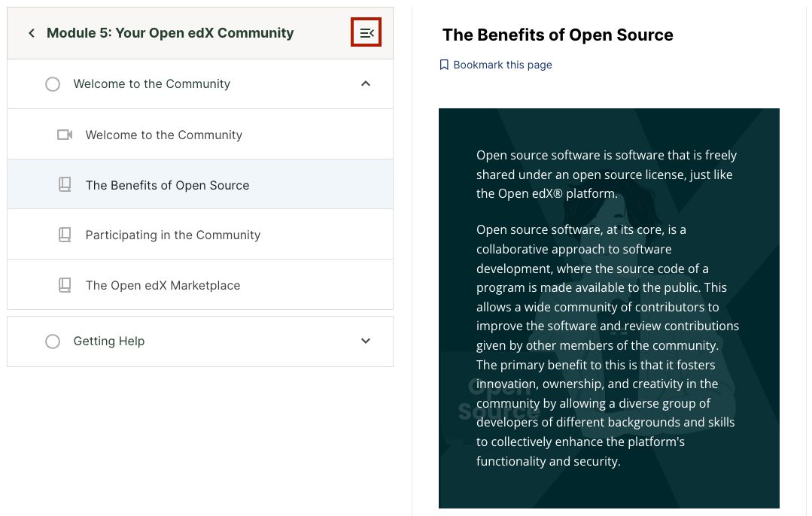
Task: Expand the Getting Help section chevron
Action: point(366,341)
